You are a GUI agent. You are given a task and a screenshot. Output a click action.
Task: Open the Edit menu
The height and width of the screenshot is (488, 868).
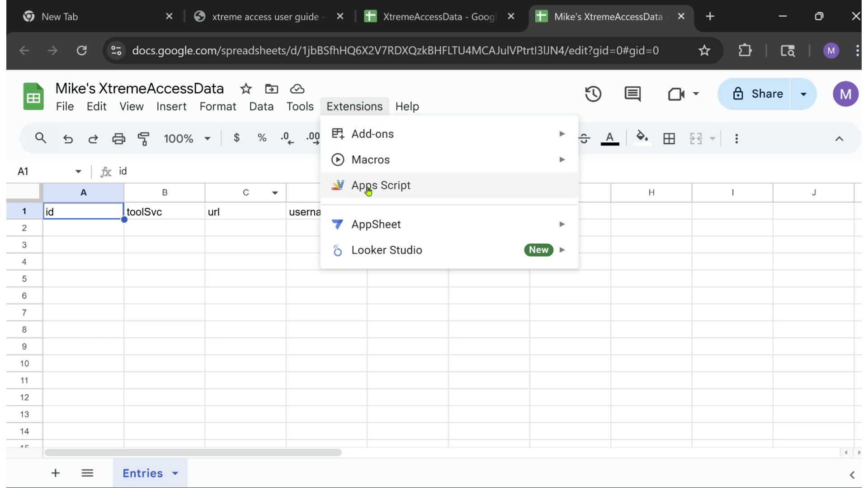pos(96,106)
